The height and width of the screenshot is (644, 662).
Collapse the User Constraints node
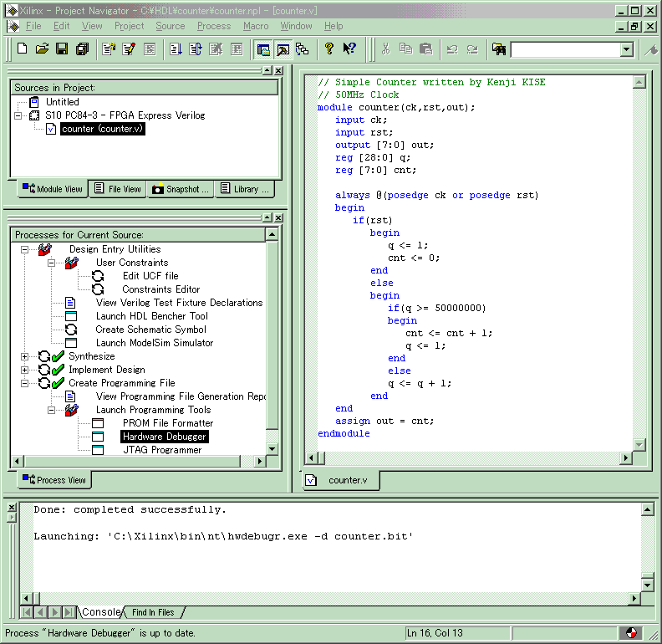click(51, 263)
